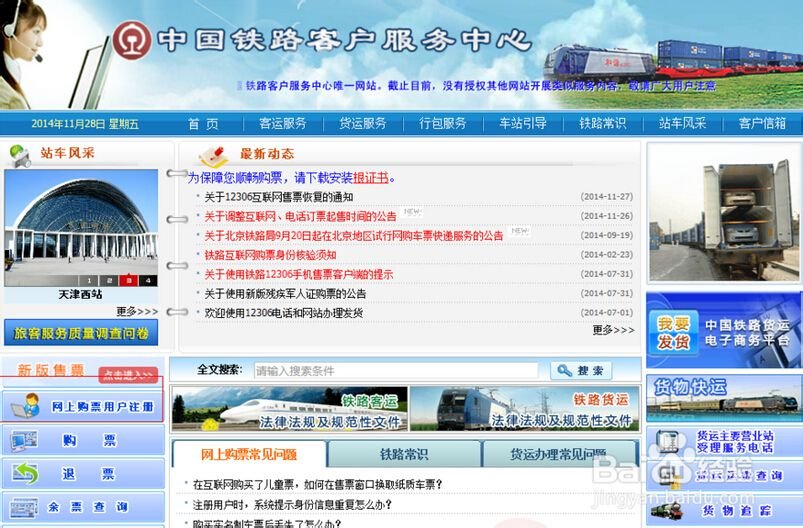Click the 购票 button

(x=83, y=440)
